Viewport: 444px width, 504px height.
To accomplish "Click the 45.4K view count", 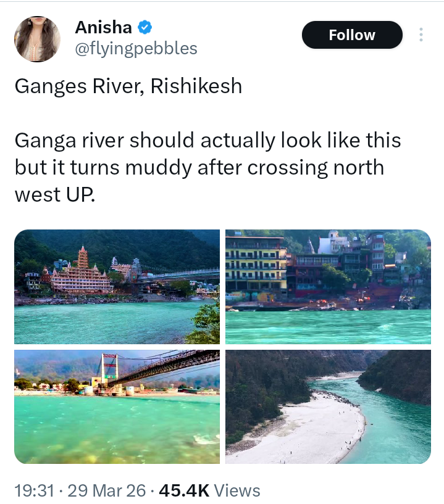I will [x=184, y=490].
